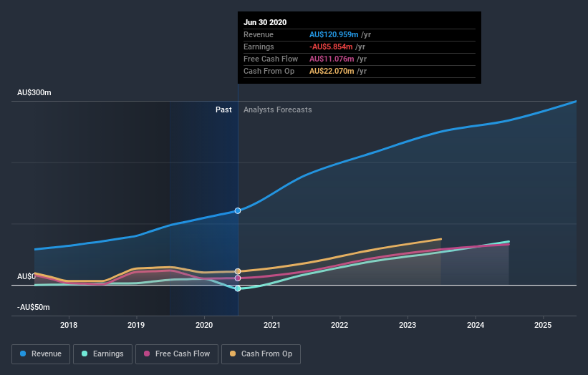Select the Free Cash Flow marker at Jun 2020
Screen dimensions: 588x375
point(238,278)
